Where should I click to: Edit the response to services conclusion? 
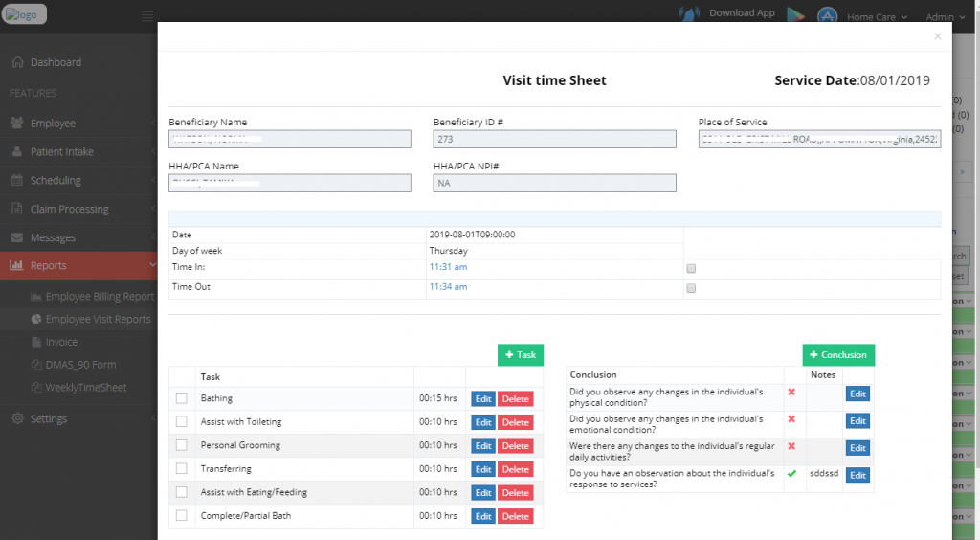point(857,475)
